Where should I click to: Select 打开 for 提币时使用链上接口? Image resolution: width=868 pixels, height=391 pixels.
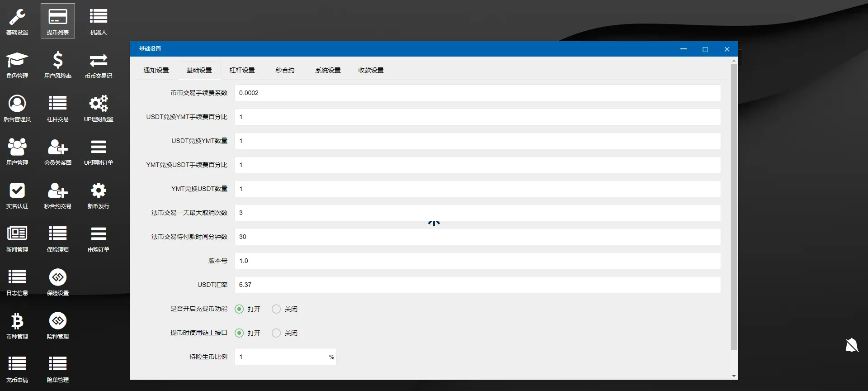pos(239,333)
